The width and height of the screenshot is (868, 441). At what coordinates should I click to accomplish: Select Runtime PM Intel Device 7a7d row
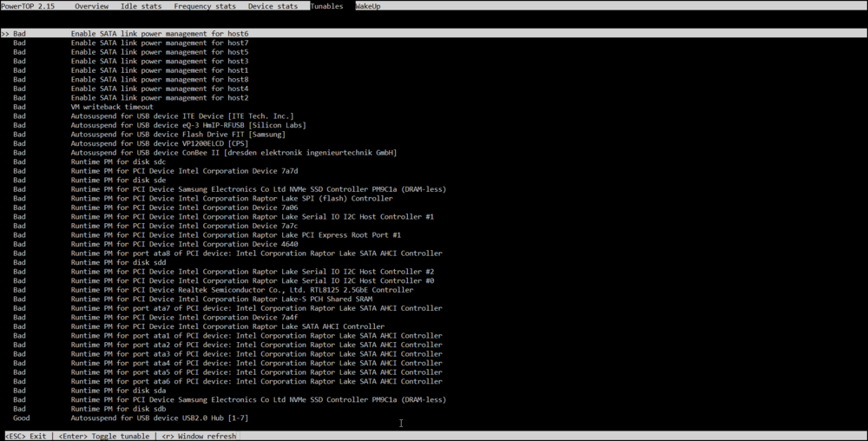(155, 171)
